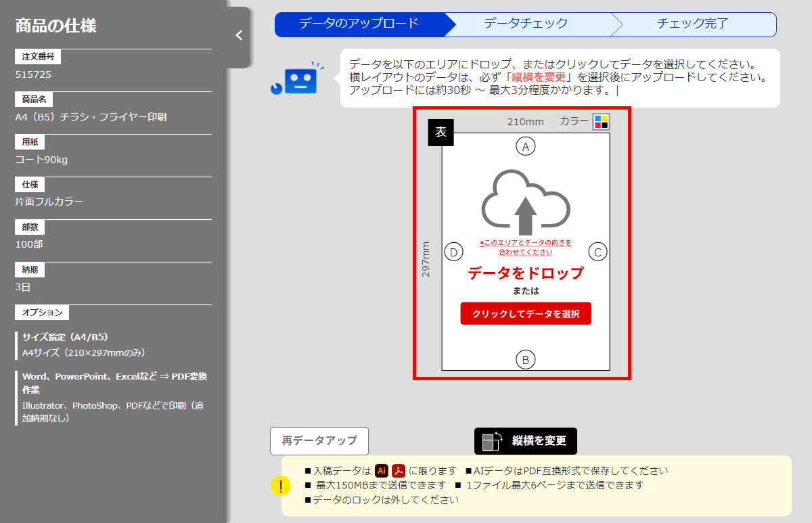The image size is (812, 523).
Task: Click the rotate icon on 縦横を変更 button
Action: (x=493, y=440)
